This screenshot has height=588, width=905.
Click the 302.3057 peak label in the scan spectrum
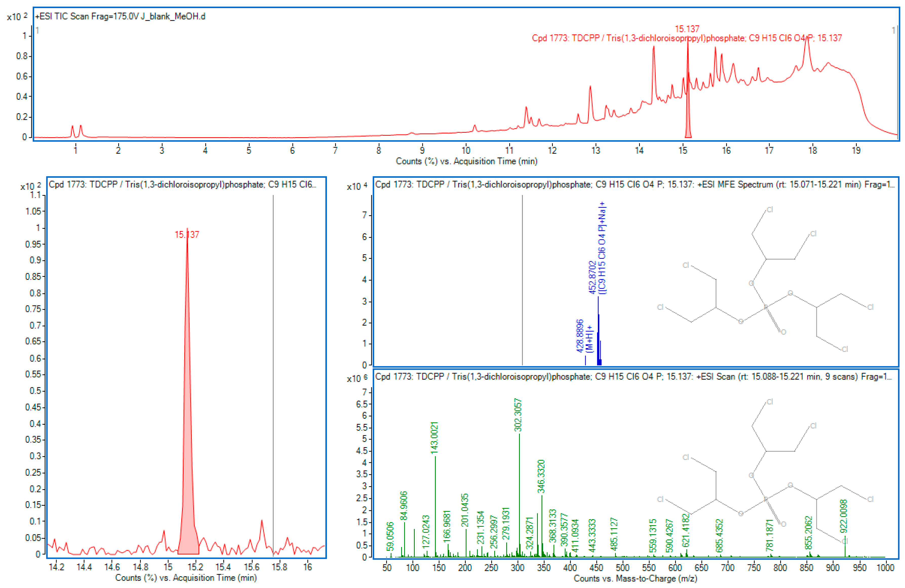(518, 415)
